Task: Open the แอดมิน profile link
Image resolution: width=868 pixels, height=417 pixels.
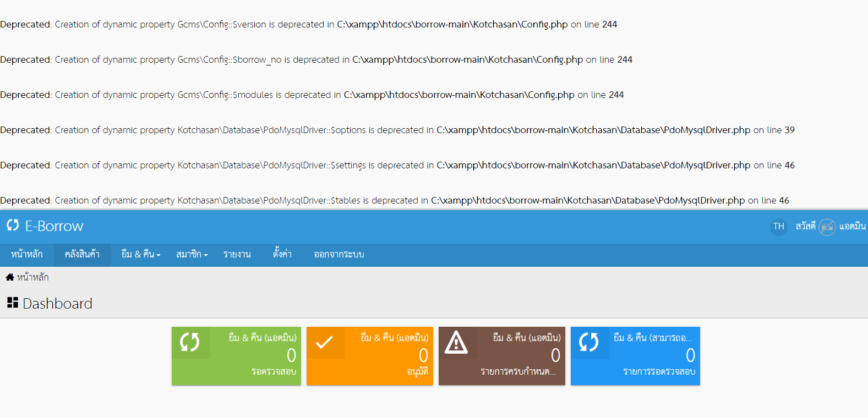Action: tap(852, 226)
